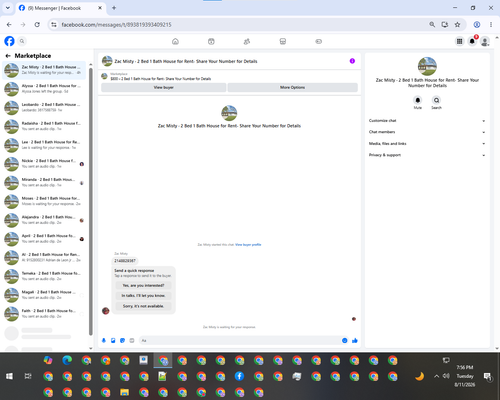Viewport: 500px width, 400px height.
Task: Open the Alyssa conversation
Action: point(44,89)
